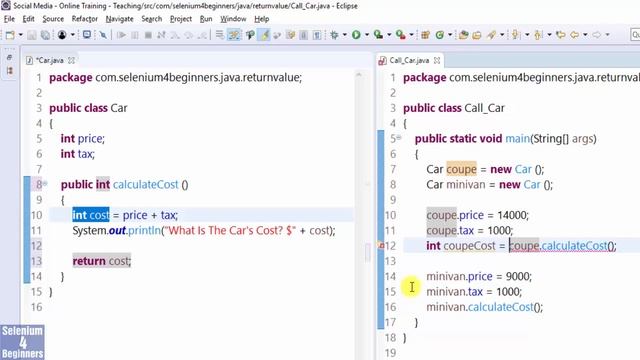The height and width of the screenshot is (360, 640).
Task: Click the Save toolbar icon
Action: (32, 35)
